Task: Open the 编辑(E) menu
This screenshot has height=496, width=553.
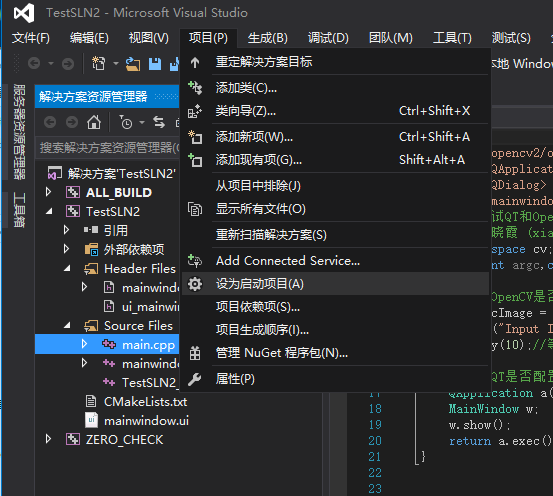Action: tap(89, 38)
